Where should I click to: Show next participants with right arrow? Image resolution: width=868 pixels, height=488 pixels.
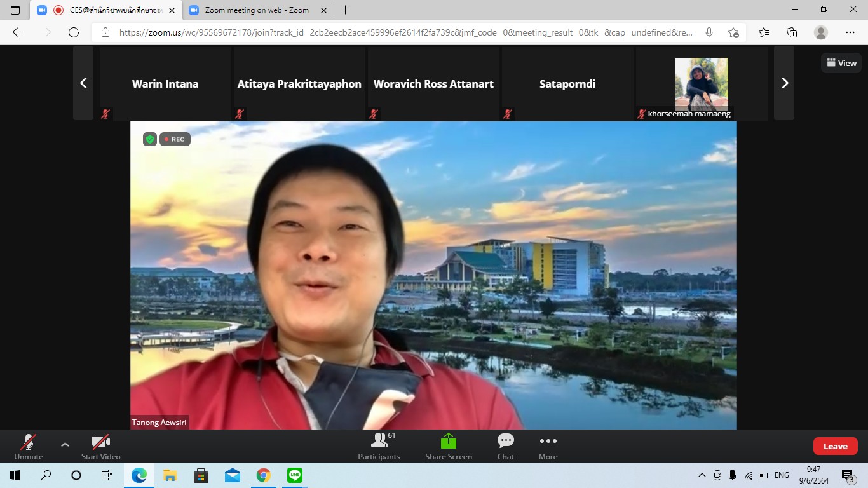tap(784, 83)
